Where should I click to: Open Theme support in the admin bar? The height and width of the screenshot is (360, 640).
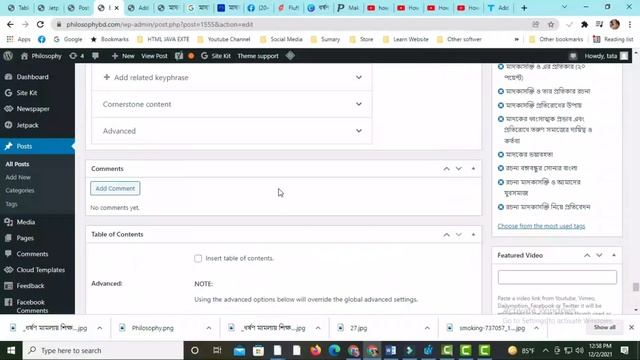(x=258, y=56)
